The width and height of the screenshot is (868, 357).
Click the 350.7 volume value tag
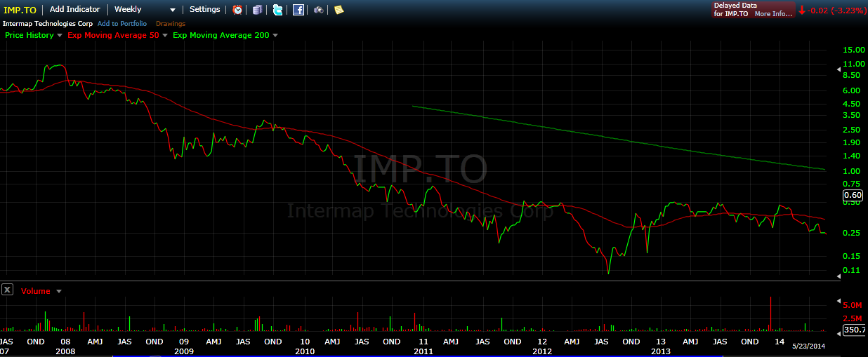point(853,330)
